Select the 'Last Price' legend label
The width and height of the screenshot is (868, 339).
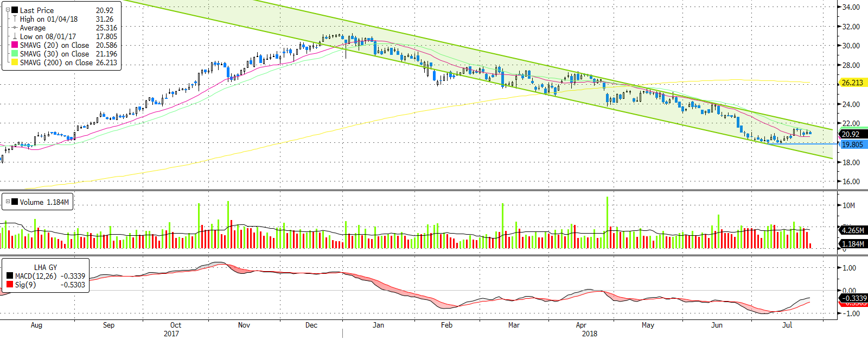click(x=37, y=10)
